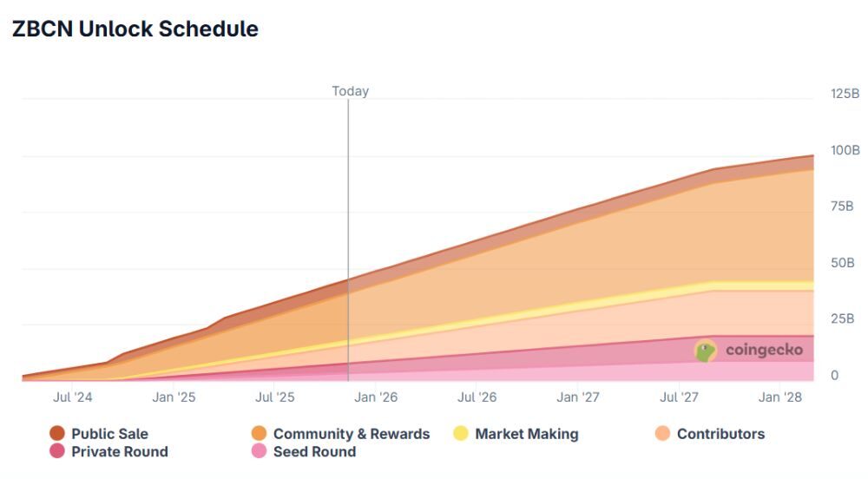Click the ZBCN Unlock Schedule title
The width and height of the screenshot is (868, 479).
coord(135,29)
